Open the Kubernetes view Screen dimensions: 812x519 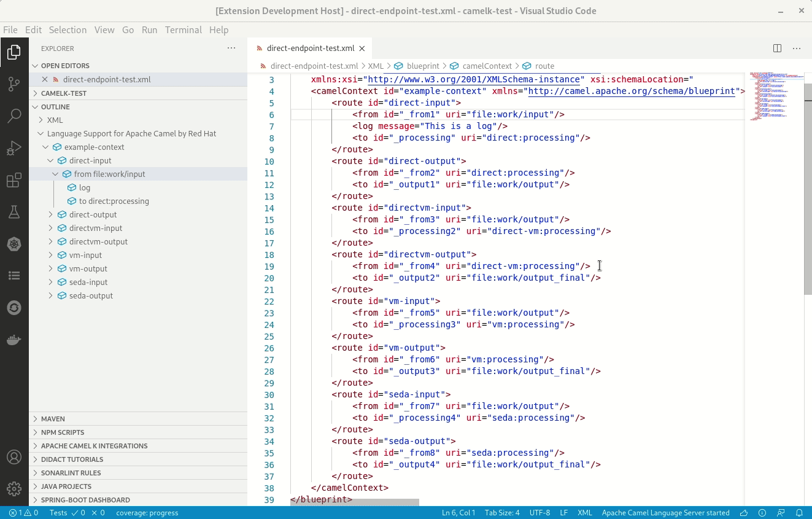coord(15,244)
